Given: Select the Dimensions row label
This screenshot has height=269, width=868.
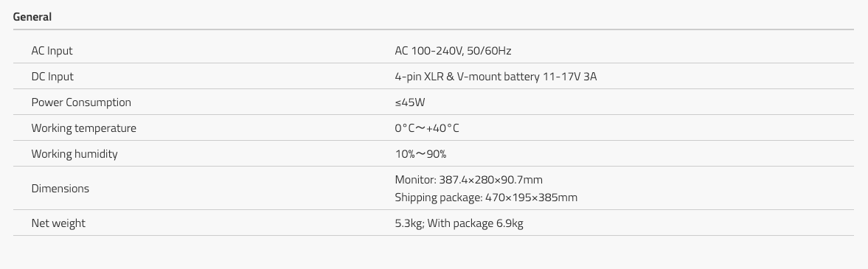Looking at the screenshot, I should [60, 188].
